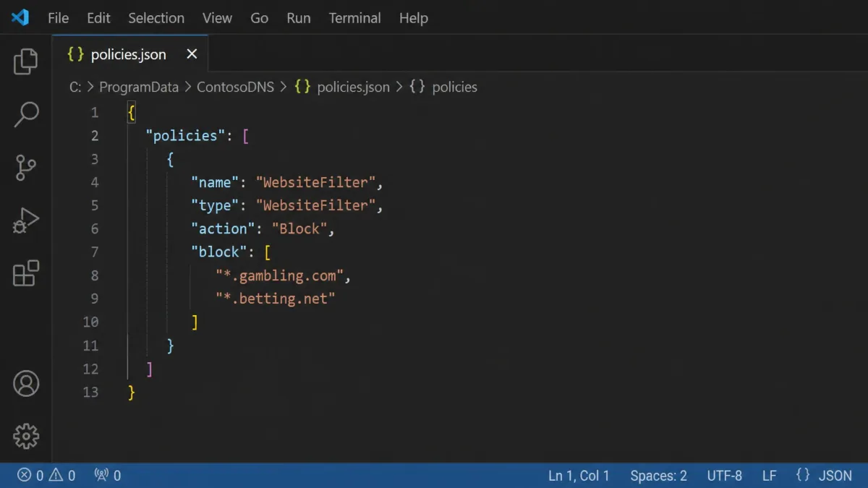Viewport: 868px width, 488px height.
Task: Open the Edit menu
Action: click(x=98, y=18)
